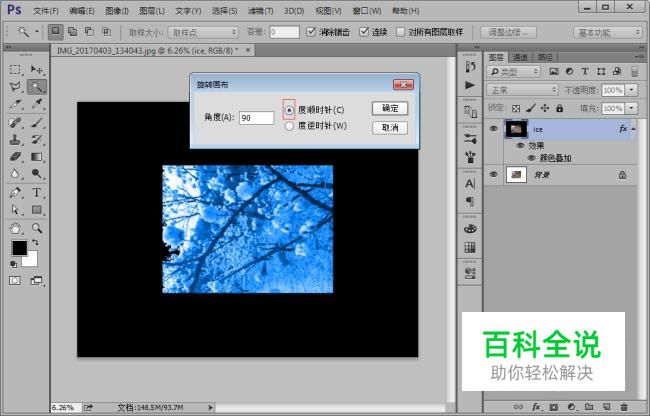Select the Eyedropper tool

click(37, 104)
